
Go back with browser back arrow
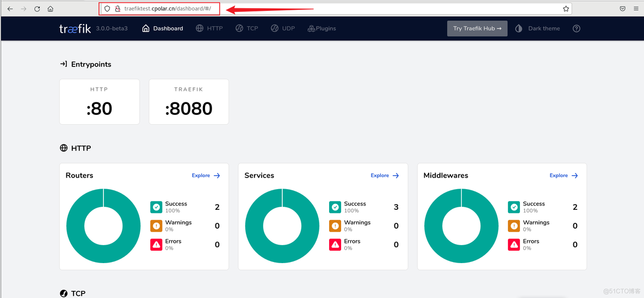tap(10, 9)
